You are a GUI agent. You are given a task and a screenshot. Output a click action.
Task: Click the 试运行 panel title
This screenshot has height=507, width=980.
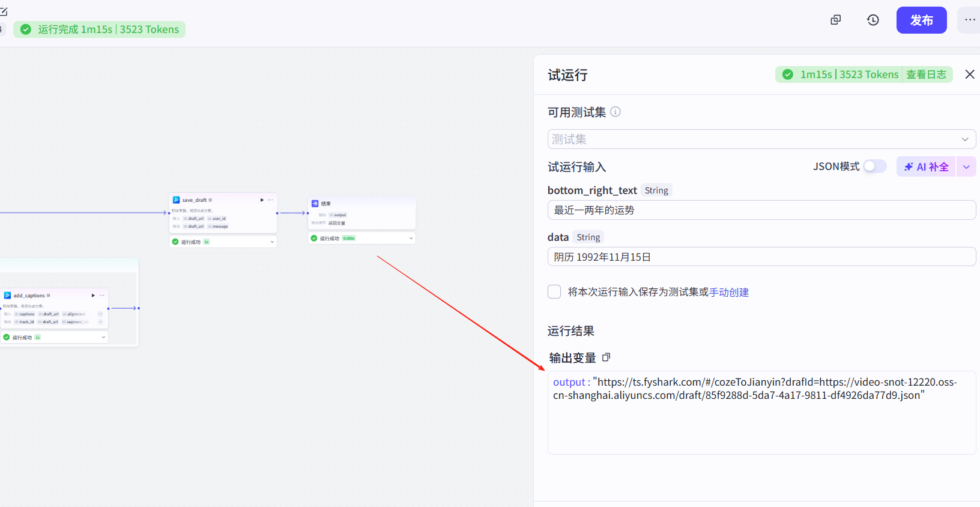[567, 75]
